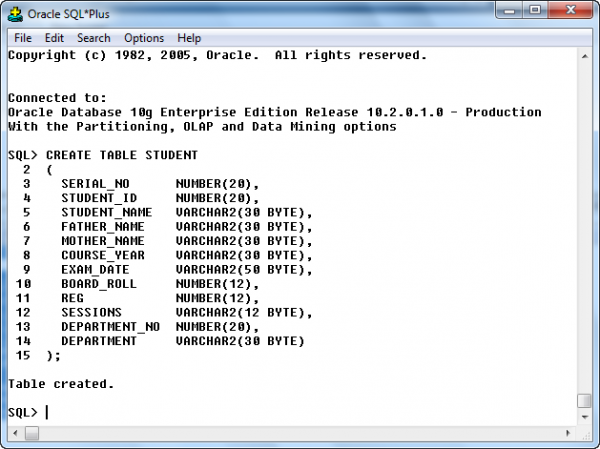Click the closing ');' on line 15
Viewport: 600px width, 449px height.
pos(53,356)
